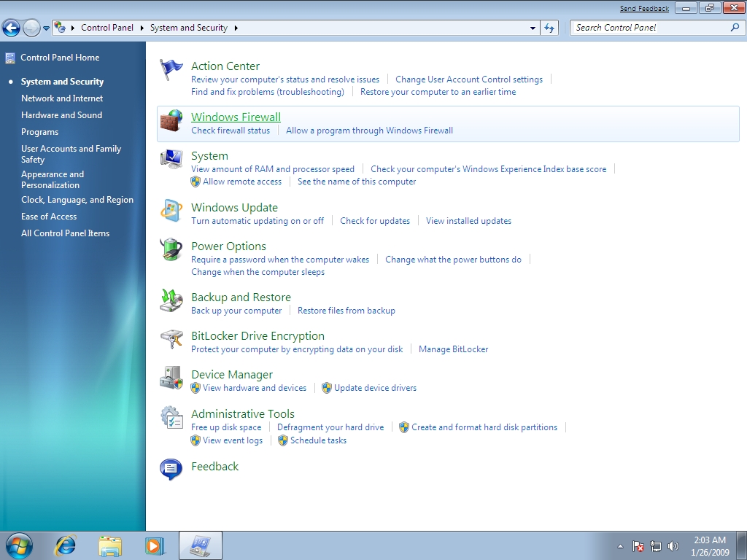
Task: Open Windows Media Player from the taskbar
Action: pos(155,545)
